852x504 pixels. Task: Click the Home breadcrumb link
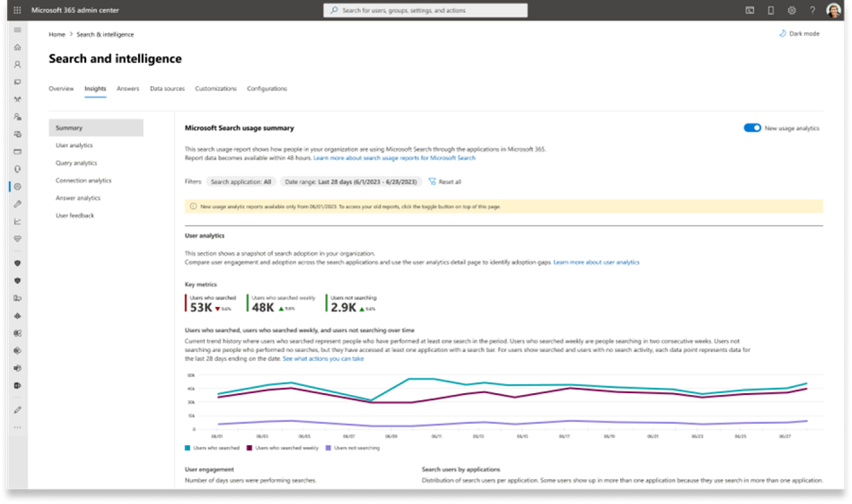56,34
